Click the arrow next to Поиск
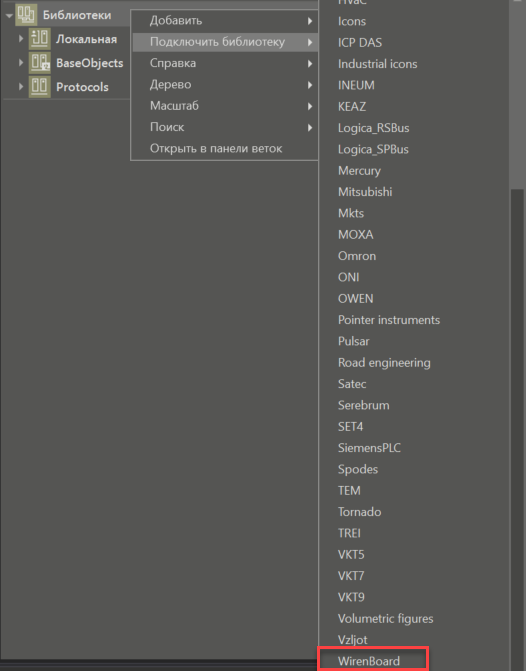 tap(310, 128)
